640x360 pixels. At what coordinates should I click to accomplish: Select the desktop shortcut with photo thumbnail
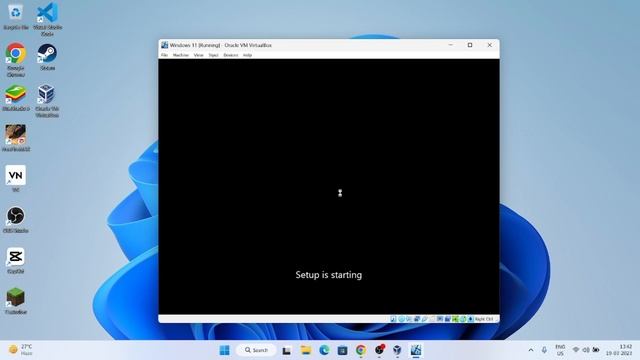16,138
